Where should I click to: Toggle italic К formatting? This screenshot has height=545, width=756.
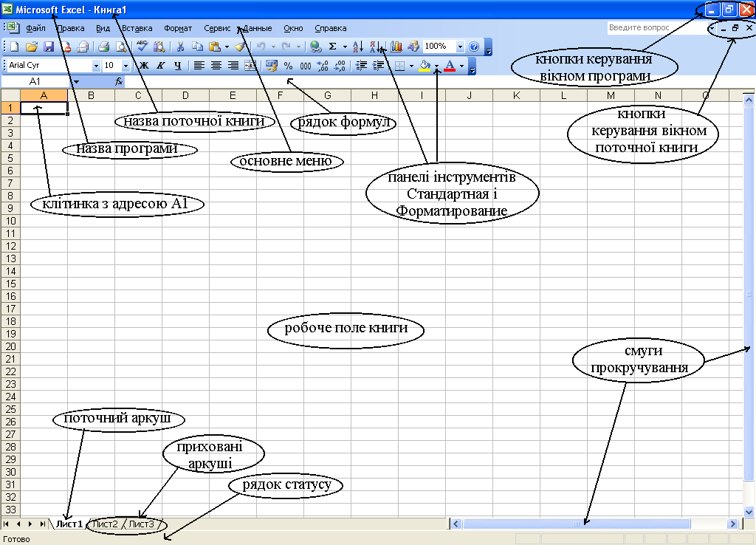pos(160,65)
